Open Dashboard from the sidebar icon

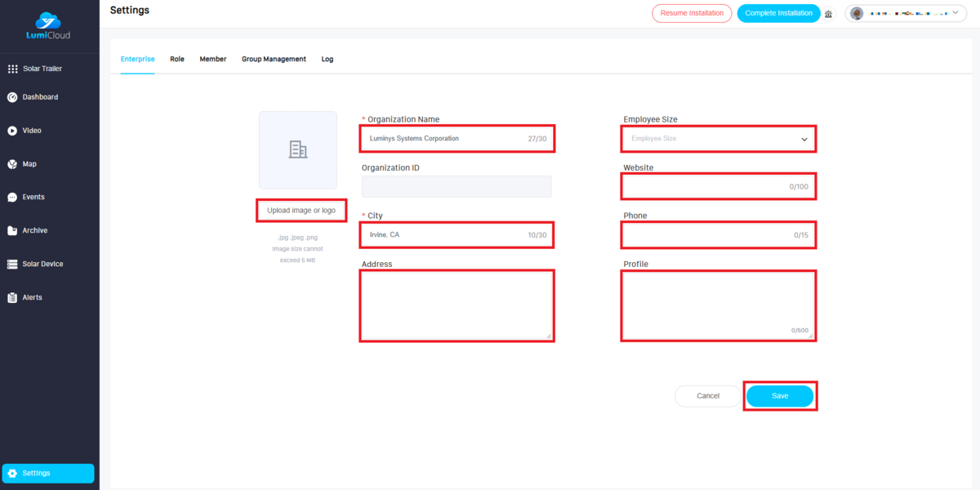coord(12,97)
